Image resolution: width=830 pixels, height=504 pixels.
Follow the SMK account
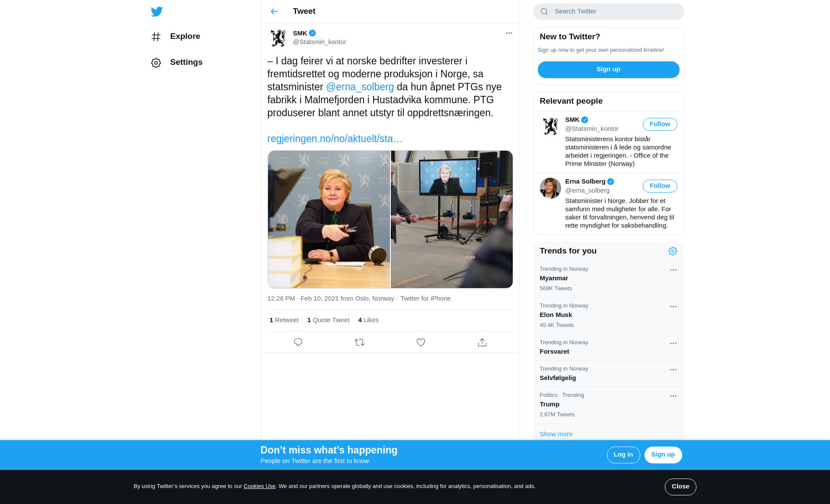point(660,124)
